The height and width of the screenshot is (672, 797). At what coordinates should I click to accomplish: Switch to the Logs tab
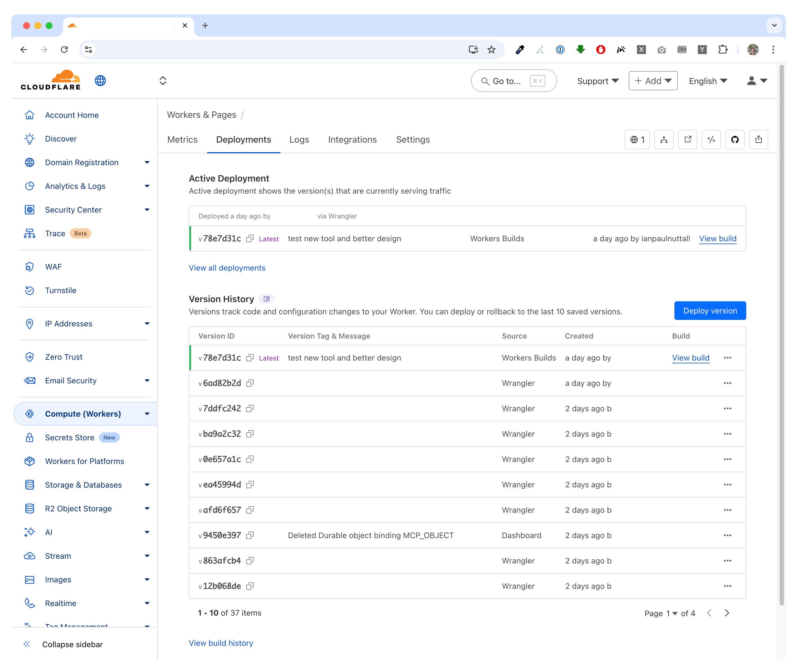[x=299, y=140]
